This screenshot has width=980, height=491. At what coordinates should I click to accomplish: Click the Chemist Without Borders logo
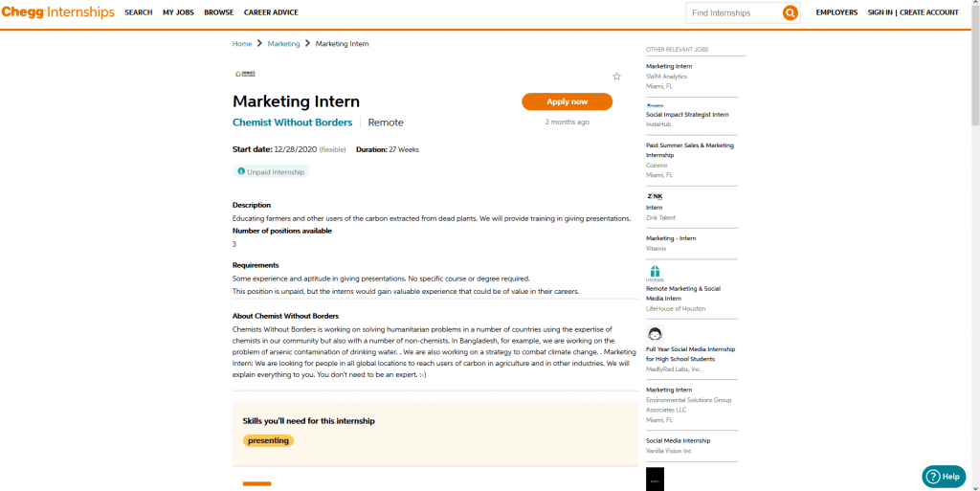point(245,74)
